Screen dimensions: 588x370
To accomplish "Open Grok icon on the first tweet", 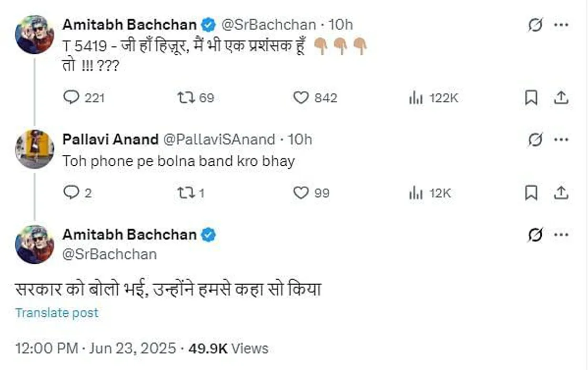I will 536,25.
